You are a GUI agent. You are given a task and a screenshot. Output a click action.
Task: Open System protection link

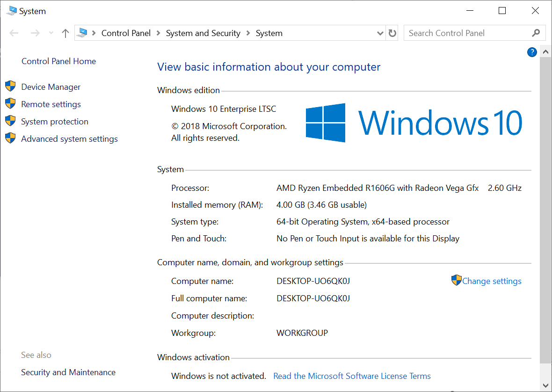pyautogui.click(x=55, y=122)
